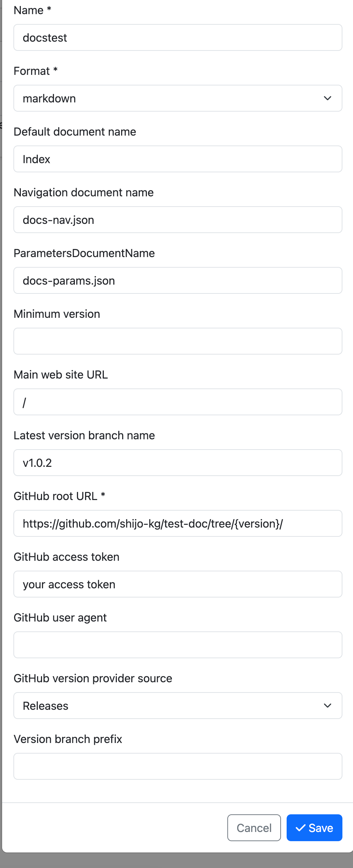Viewport: 353px width, 868px height.
Task: Expand the GitHub version provider source dropdown
Action: pyautogui.click(x=178, y=706)
